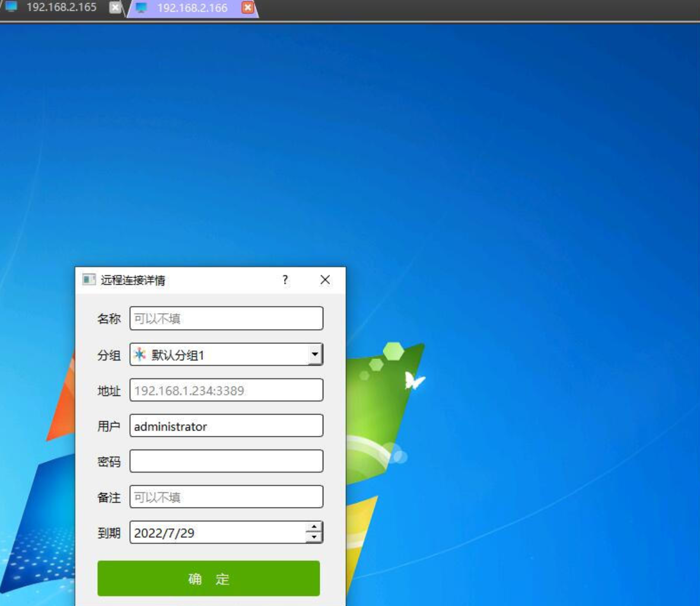
Task: Focus the 密码 password field
Action: click(226, 461)
